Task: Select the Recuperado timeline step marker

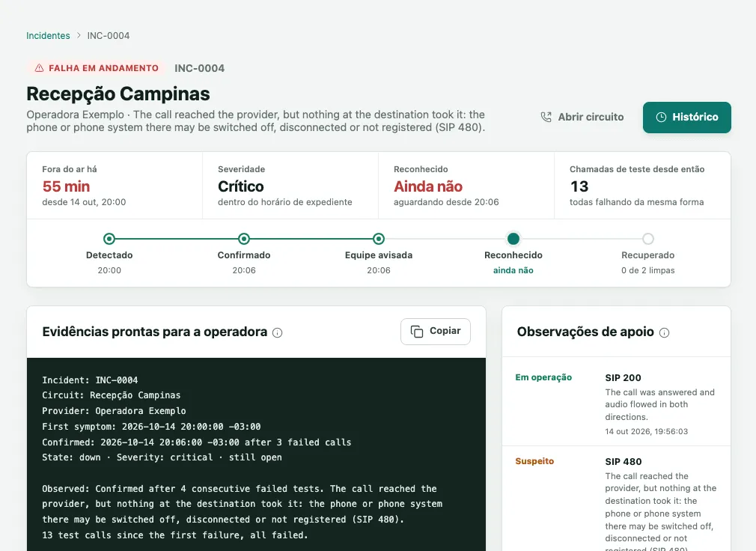Action: [648, 239]
